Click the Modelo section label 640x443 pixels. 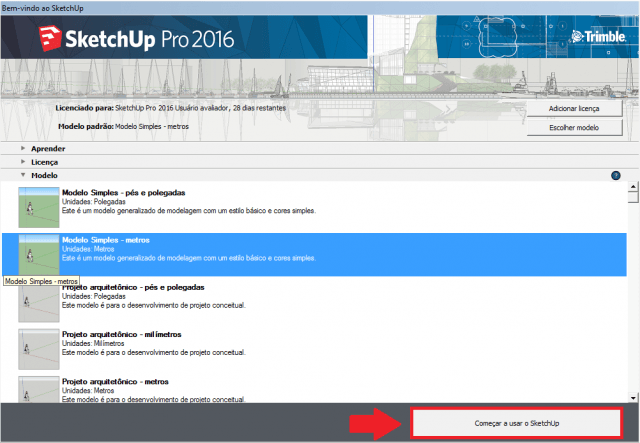point(44,175)
